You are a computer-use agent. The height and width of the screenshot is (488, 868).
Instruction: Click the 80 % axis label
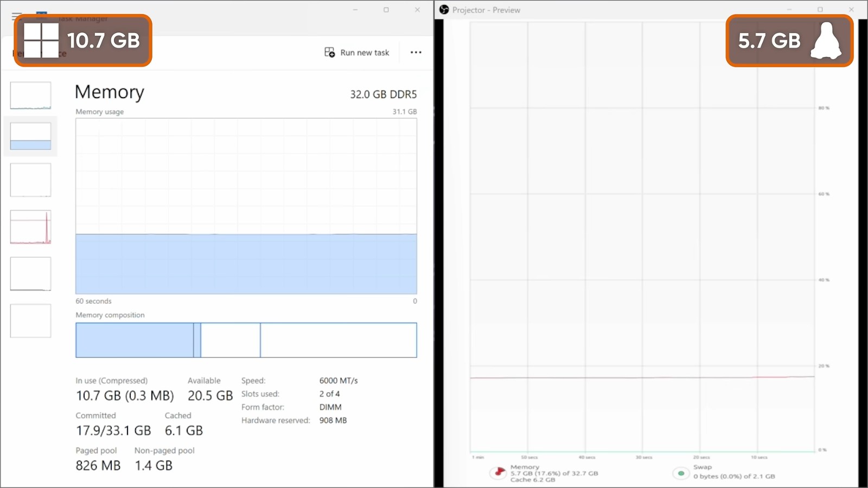(824, 108)
